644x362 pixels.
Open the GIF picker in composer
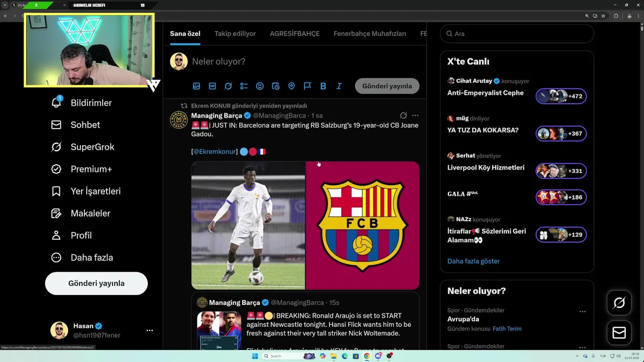click(212, 86)
